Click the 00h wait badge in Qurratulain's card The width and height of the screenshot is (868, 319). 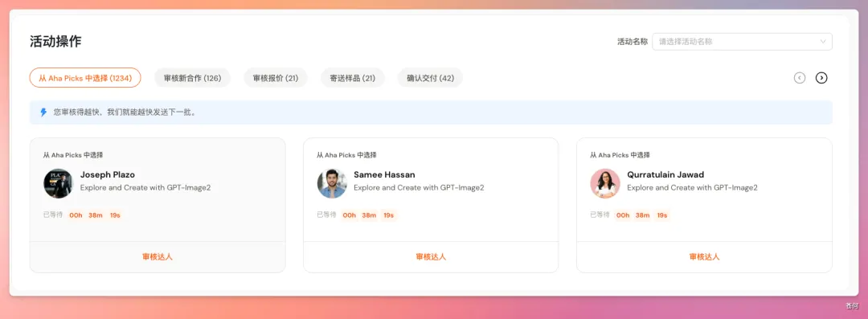coord(623,215)
